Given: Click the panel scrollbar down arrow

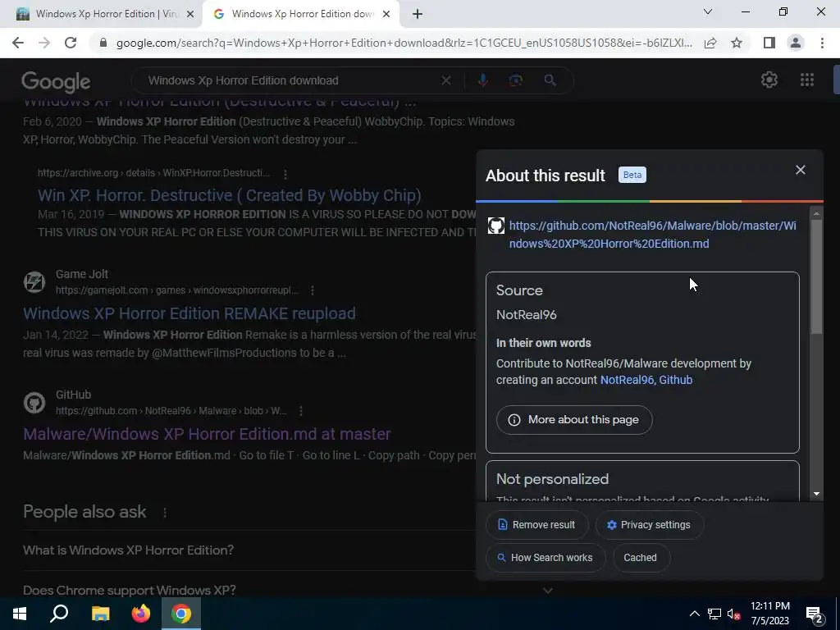Looking at the screenshot, I should [x=816, y=494].
